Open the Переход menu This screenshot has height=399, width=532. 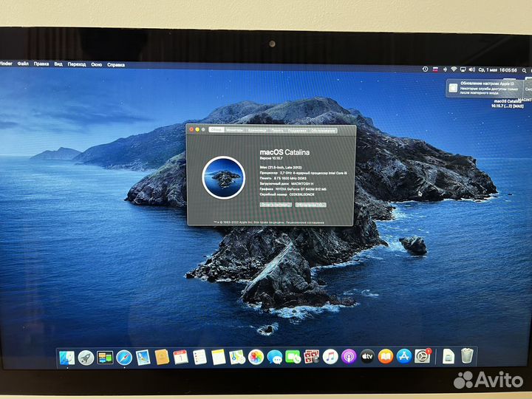click(x=77, y=64)
